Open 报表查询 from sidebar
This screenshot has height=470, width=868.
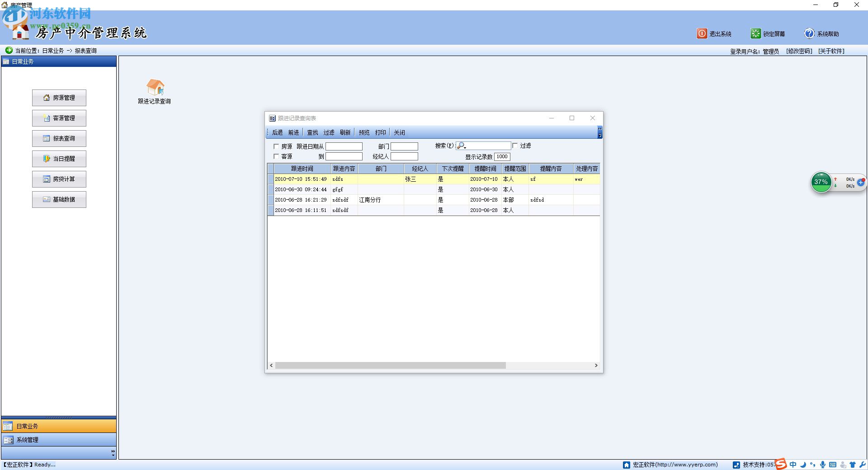coord(59,138)
